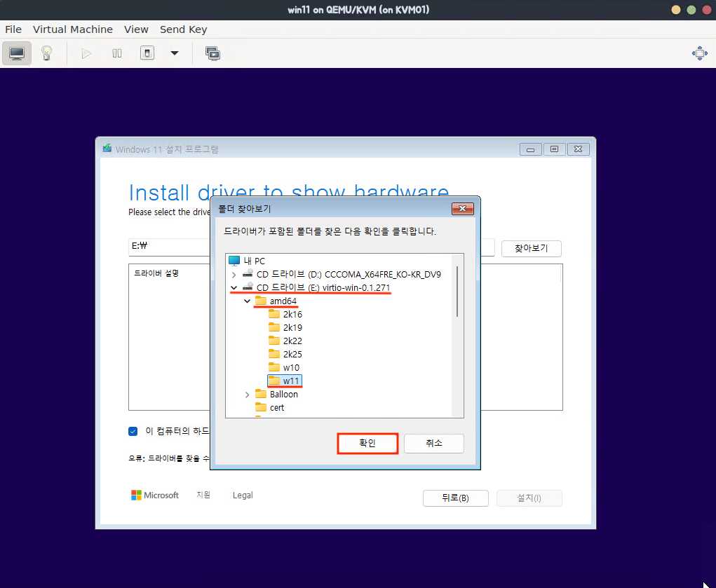The height and width of the screenshot is (588, 716).
Task: Open the Legal link
Action: click(243, 495)
